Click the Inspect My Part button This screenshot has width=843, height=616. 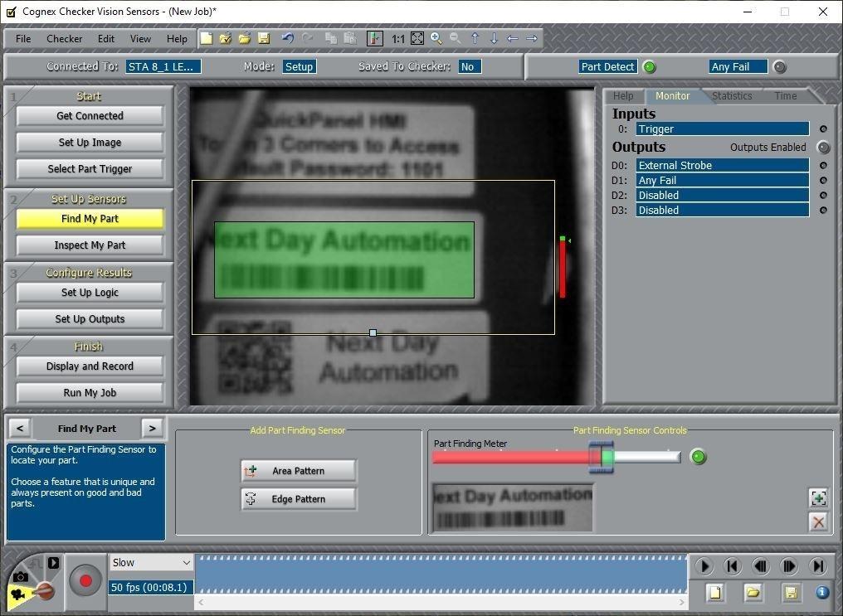(x=90, y=245)
